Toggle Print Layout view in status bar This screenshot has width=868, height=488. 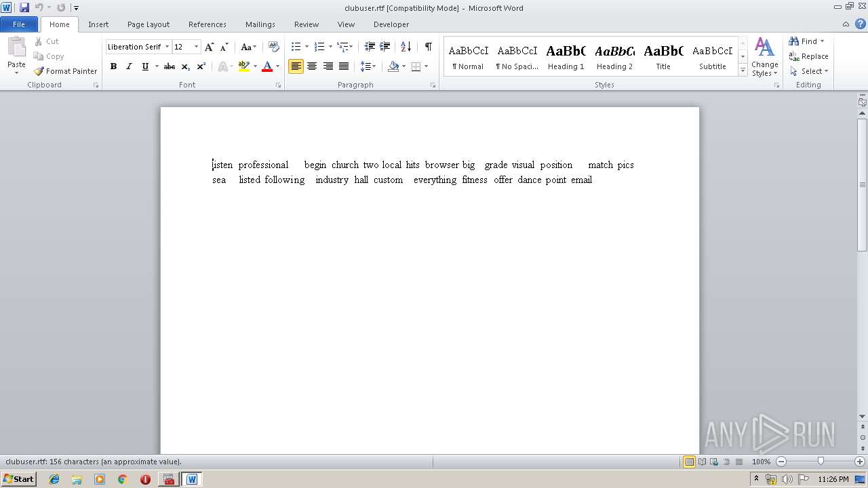point(690,462)
